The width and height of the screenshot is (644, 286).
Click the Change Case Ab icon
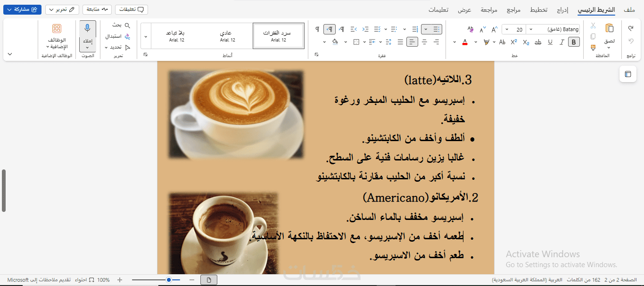click(x=502, y=42)
